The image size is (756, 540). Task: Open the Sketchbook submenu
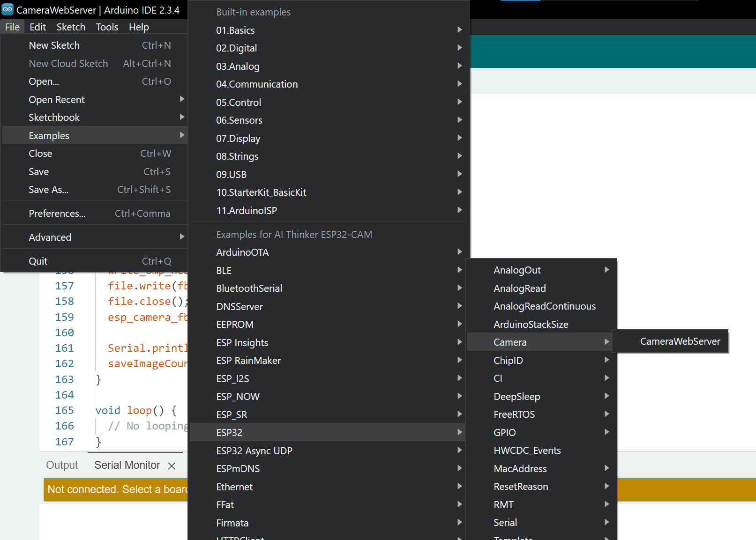(54, 118)
